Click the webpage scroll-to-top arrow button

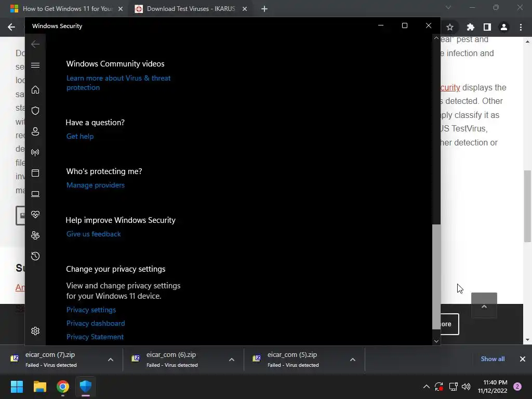pos(484,306)
